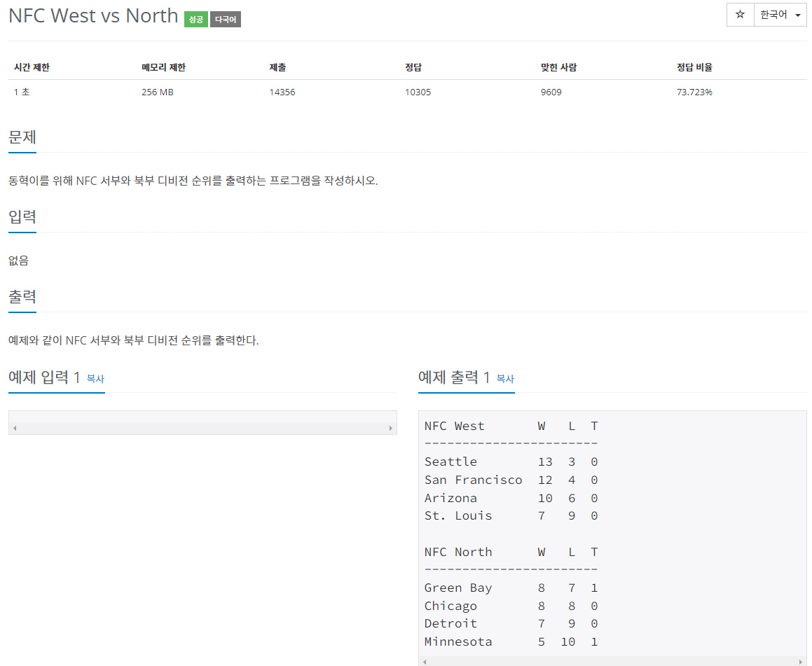Click the Arizona row in output

(x=511, y=498)
